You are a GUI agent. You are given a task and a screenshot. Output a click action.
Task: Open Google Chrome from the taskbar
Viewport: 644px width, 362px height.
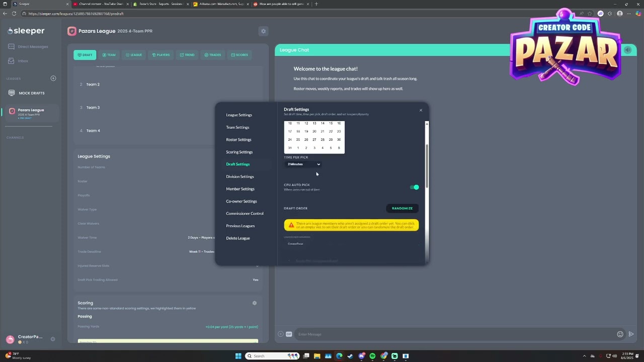[383, 356]
